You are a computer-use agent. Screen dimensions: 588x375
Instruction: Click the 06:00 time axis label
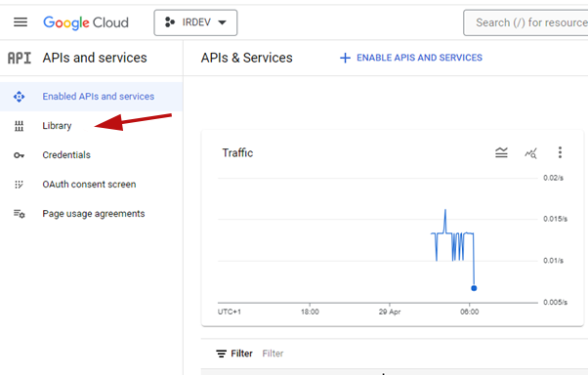(x=470, y=312)
